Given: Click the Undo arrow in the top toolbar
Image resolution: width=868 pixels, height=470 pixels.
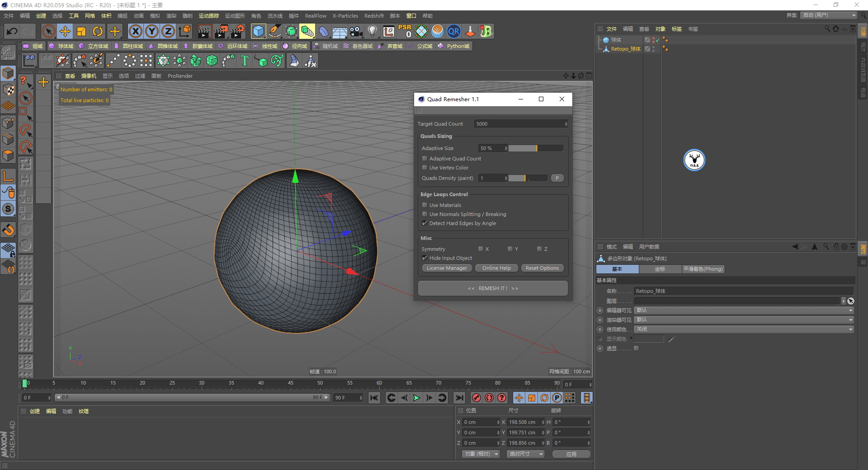Looking at the screenshot, I should point(12,31).
